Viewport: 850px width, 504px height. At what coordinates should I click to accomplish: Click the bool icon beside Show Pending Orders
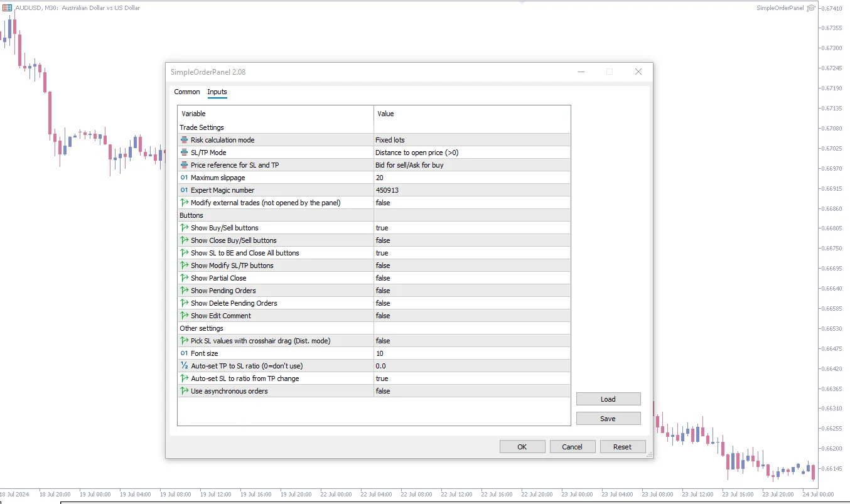(184, 291)
